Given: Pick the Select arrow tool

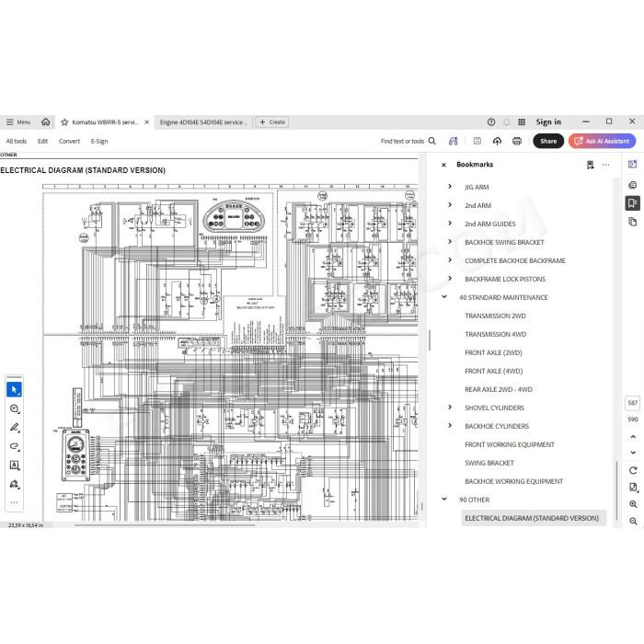Looking at the screenshot, I should (x=15, y=389).
